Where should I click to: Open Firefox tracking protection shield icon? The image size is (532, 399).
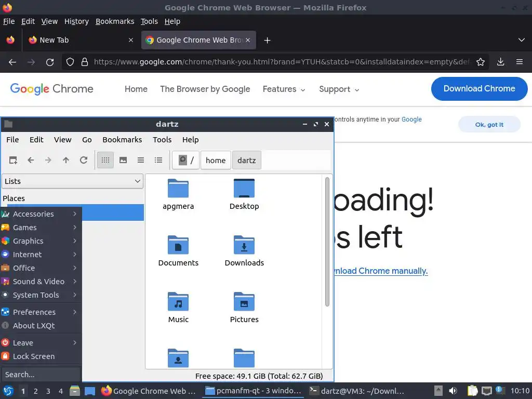pyautogui.click(x=70, y=62)
